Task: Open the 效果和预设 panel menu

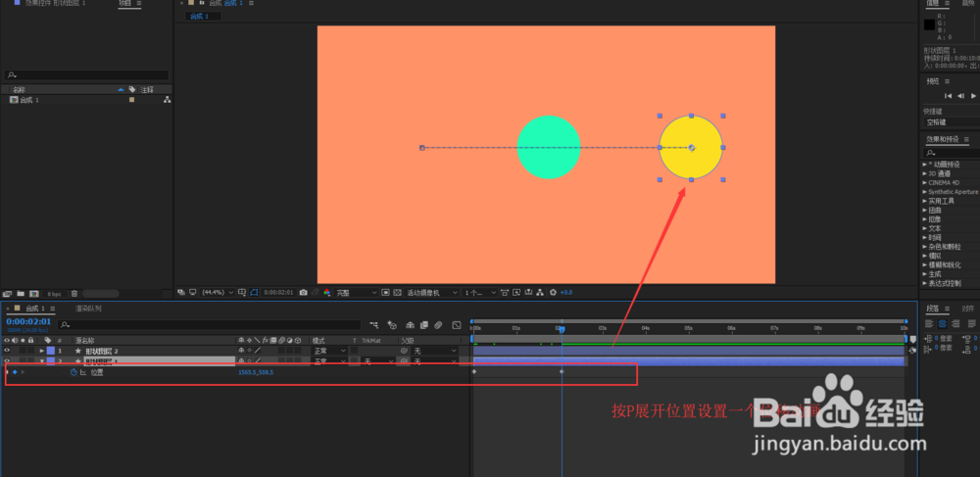Action: (966, 139)
